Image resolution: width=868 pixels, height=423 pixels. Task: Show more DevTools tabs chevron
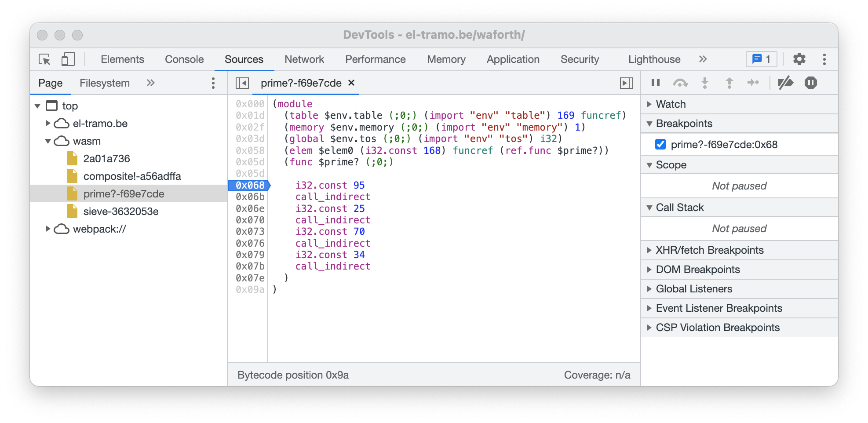(703, 59)
